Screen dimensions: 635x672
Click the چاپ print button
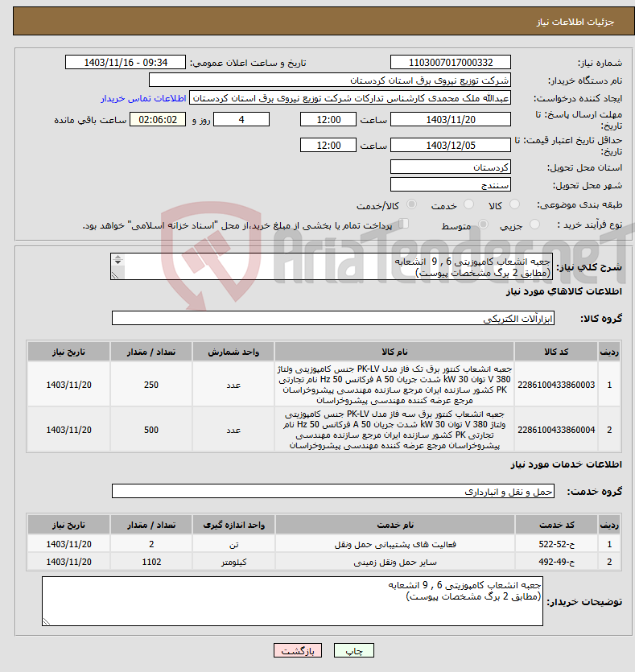[354, 650]
